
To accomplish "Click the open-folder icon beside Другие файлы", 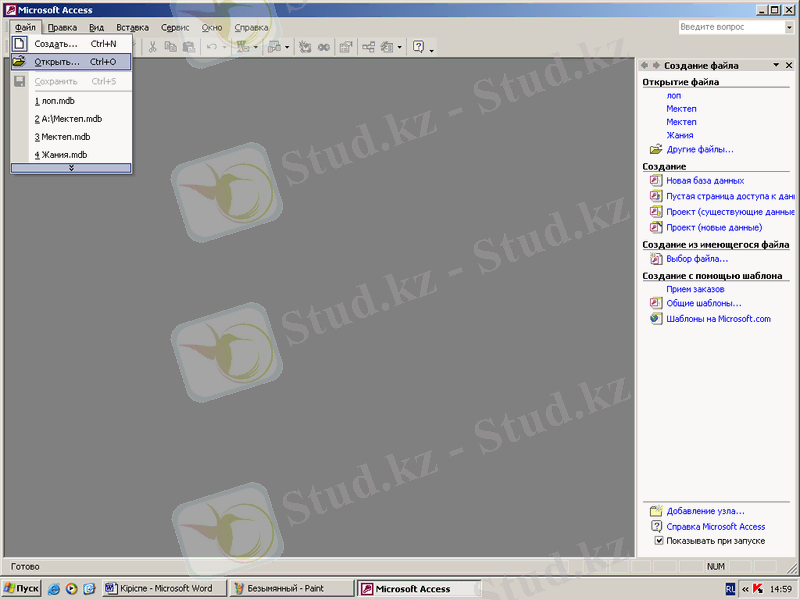I will point(656,149).
